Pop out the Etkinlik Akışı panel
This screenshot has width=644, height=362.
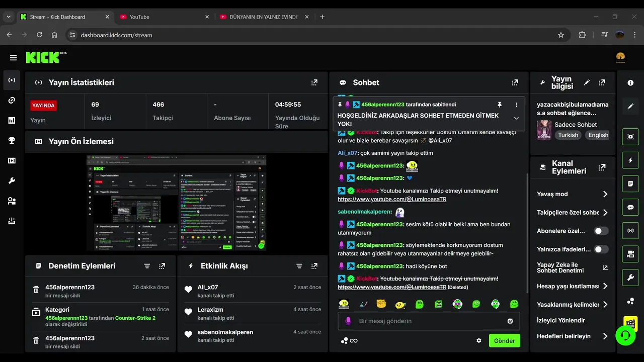click(x=314, y=266)
